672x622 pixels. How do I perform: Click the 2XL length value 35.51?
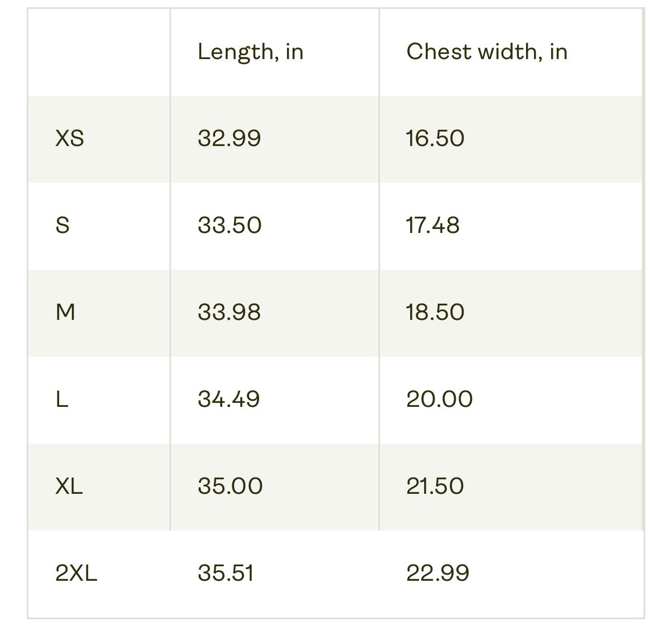226,573
